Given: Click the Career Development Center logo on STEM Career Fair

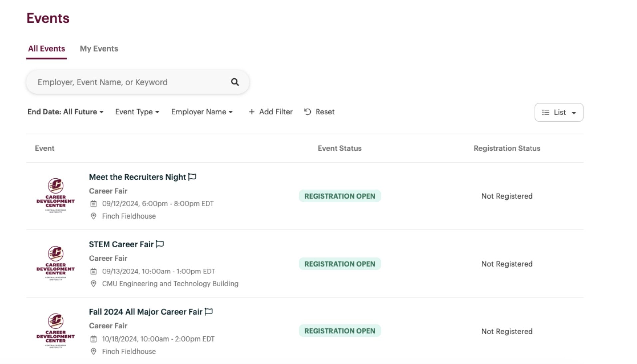Looking at the screenshot, I should (x=56, y=263).
